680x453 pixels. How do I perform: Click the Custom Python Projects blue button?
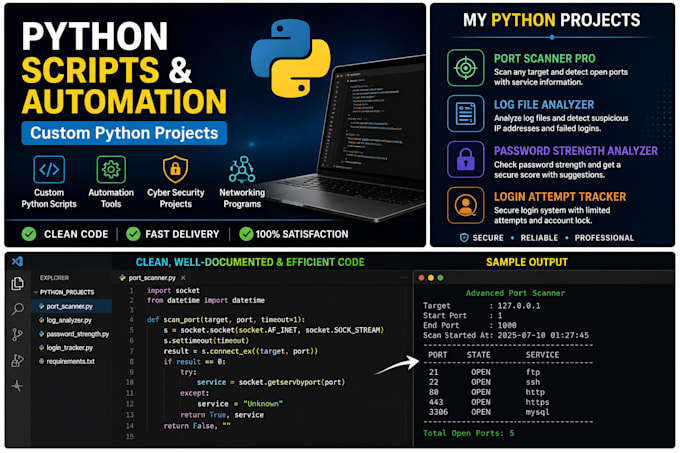pyautogui.click(x=124, y=133)
